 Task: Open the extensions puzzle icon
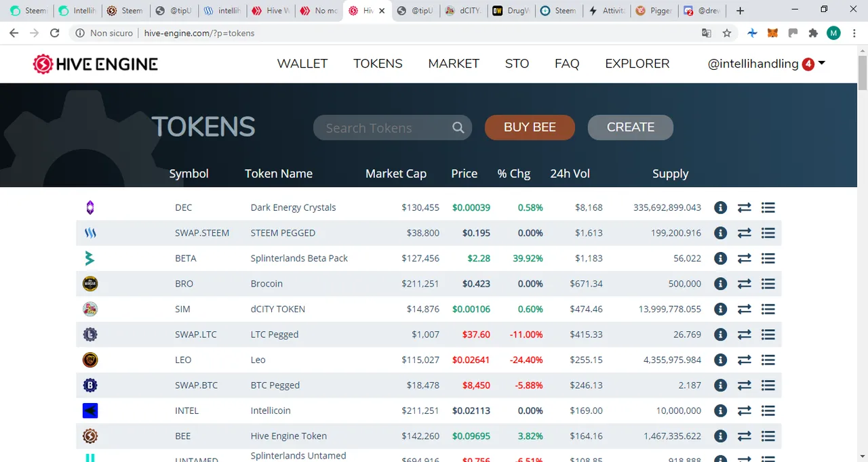pos(813,33)
